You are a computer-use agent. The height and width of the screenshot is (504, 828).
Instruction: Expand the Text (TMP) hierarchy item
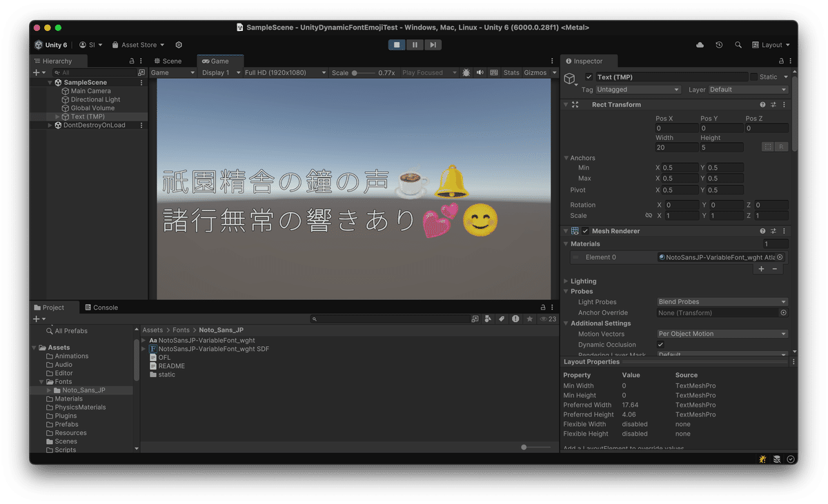tap(57, 117)
